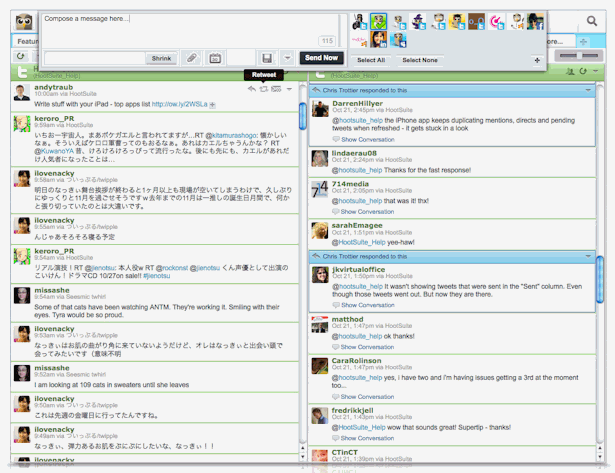This screenshot has height=473, width=615.
Task: Open dropdown arrow next to save draft icon
Action: 287,58
